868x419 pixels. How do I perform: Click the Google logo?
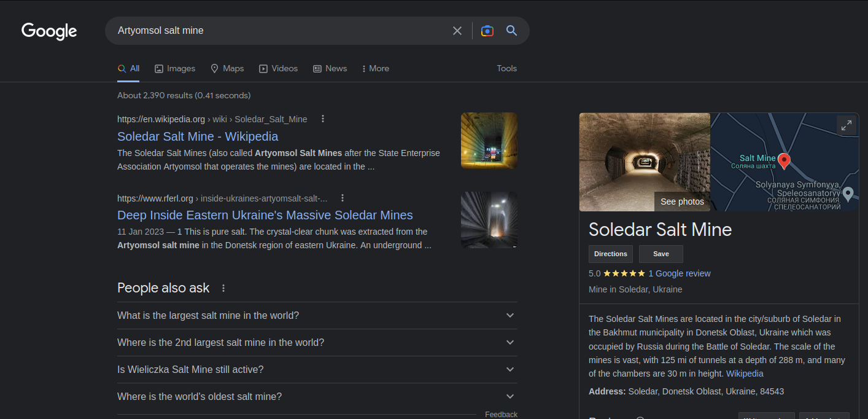(x=49, y=31)
